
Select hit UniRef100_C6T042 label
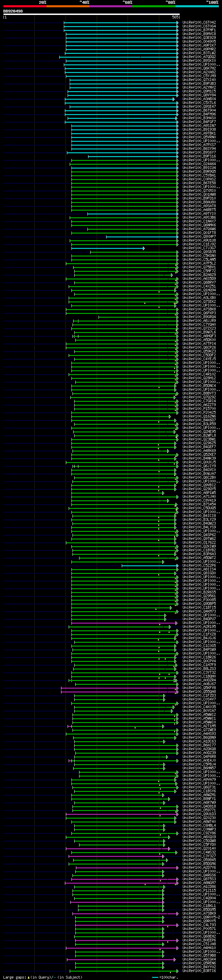[199, 23]
